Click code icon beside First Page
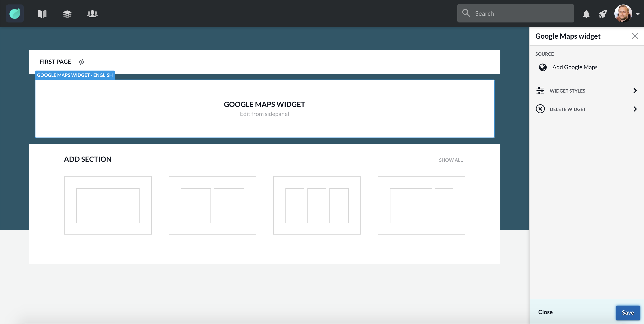This screenshot has width=644, height=324. click(x=81, y=62)
